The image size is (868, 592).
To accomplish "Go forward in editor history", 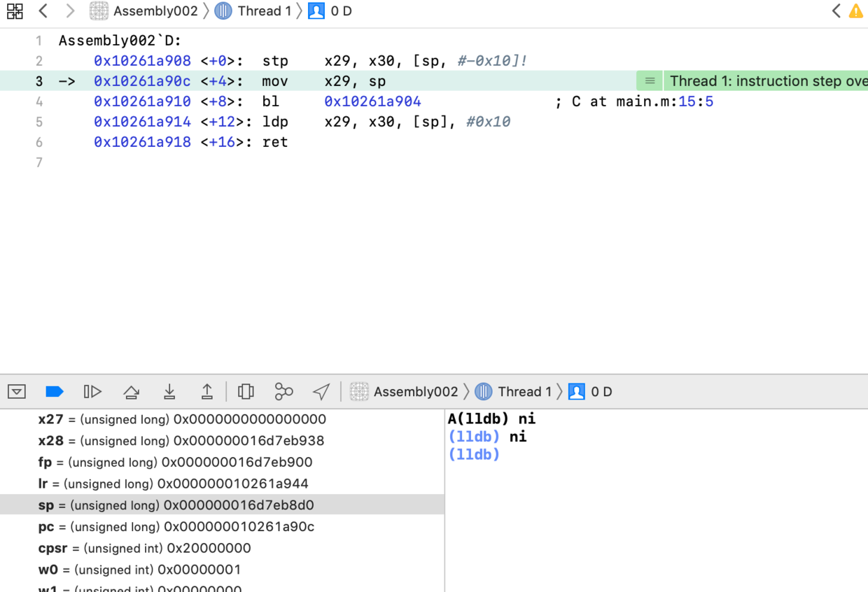I will (69, 11).
